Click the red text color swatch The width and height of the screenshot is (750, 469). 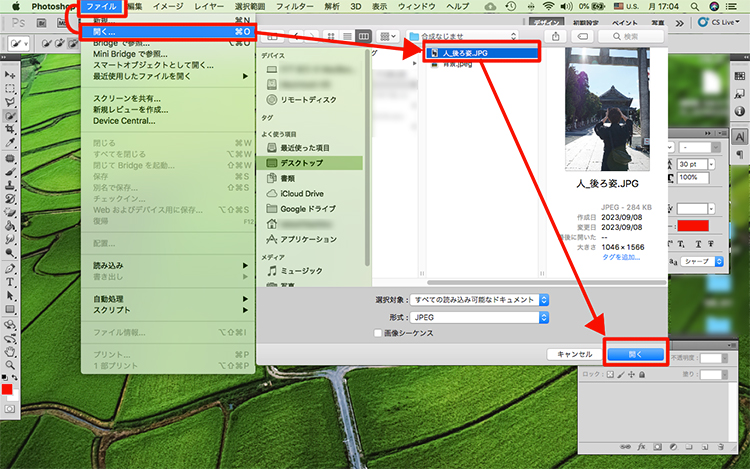pyautogui.click(x=693, y=226)
